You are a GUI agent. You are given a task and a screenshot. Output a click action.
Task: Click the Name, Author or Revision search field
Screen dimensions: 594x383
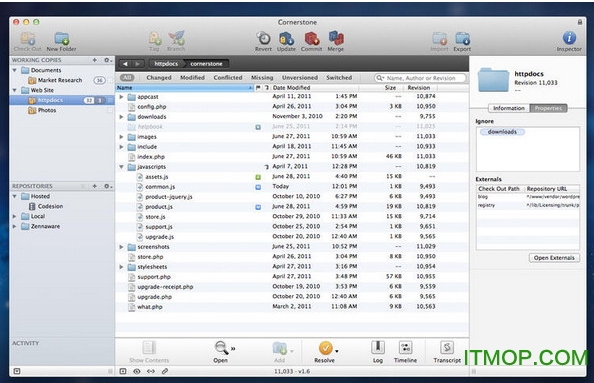click(x=420, y=78)
